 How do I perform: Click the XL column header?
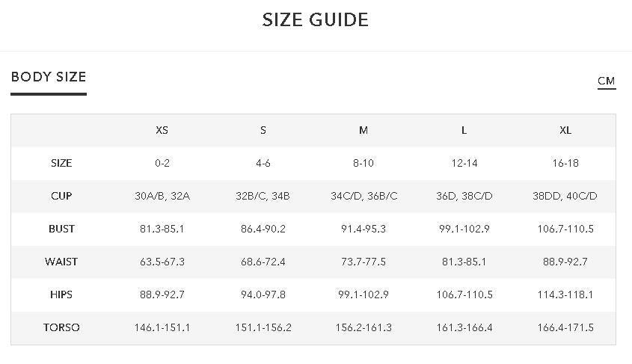565,130
